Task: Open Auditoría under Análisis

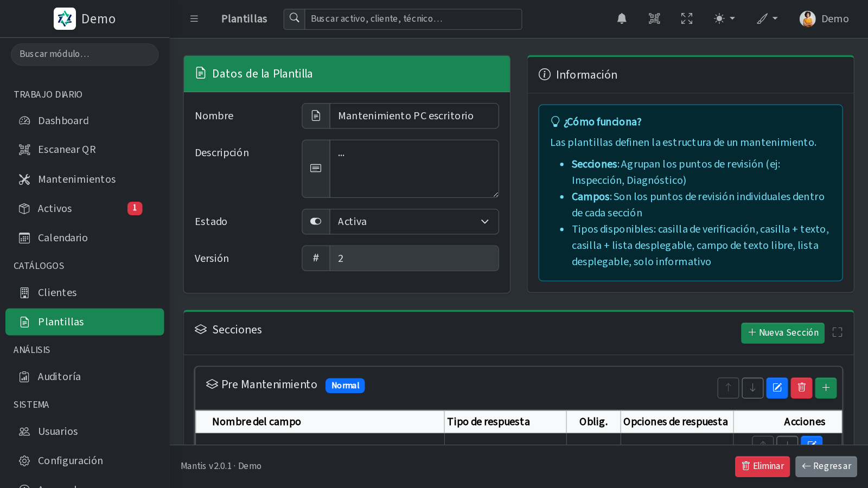Action: click(x=85, y=376)
